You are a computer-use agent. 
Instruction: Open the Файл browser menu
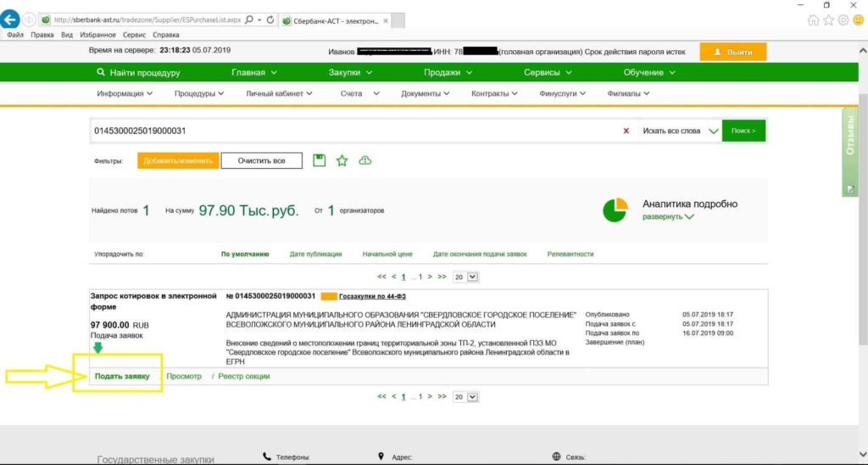(15, 35)
